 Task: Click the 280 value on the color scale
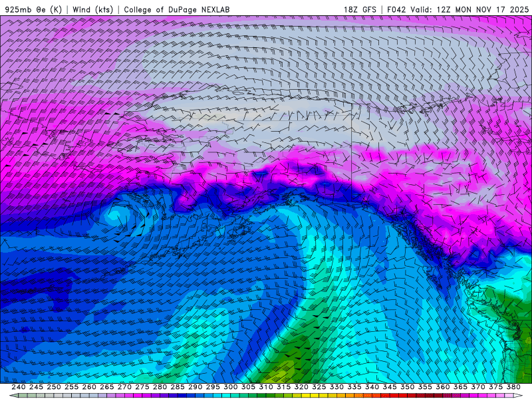(x=160, y=387)
